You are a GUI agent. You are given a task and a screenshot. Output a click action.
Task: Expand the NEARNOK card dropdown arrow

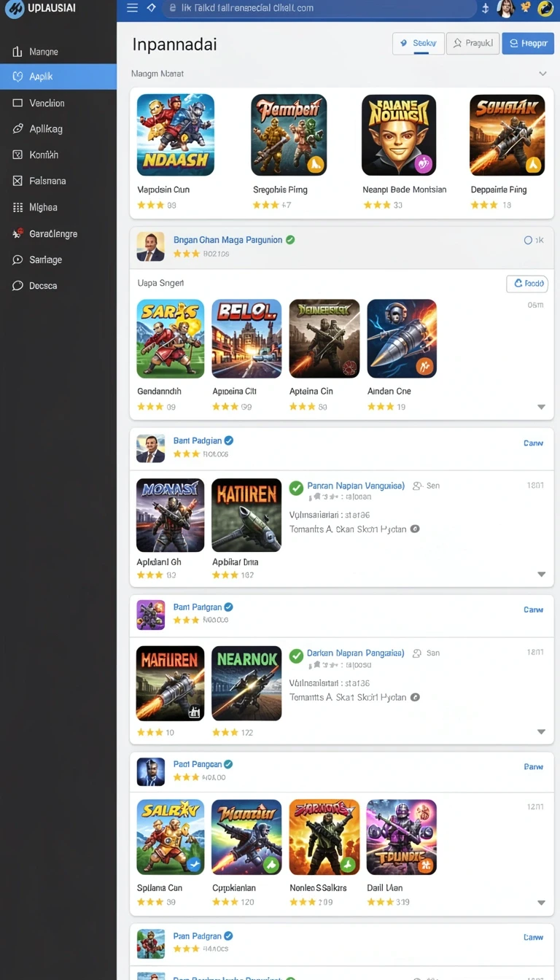[x=541, y=732]
